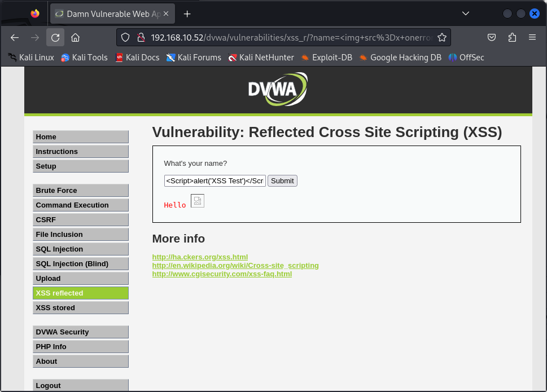
Task: Click the browser Forward arrow
Action: tap(35, 37)
